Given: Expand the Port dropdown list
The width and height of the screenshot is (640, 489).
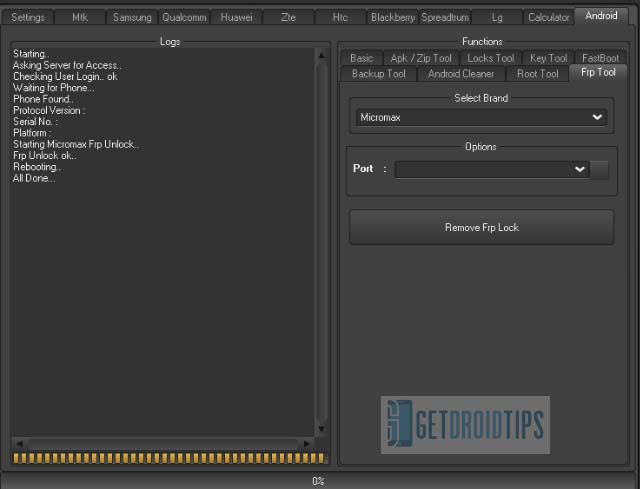Looking at the screenshot, I should [492, 169].
